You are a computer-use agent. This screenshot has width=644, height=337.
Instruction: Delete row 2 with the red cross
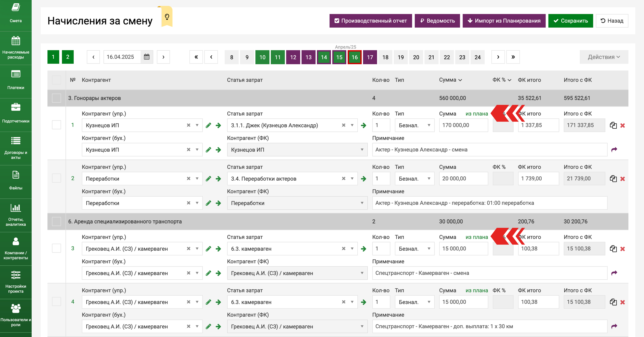(x=623, y=179)
